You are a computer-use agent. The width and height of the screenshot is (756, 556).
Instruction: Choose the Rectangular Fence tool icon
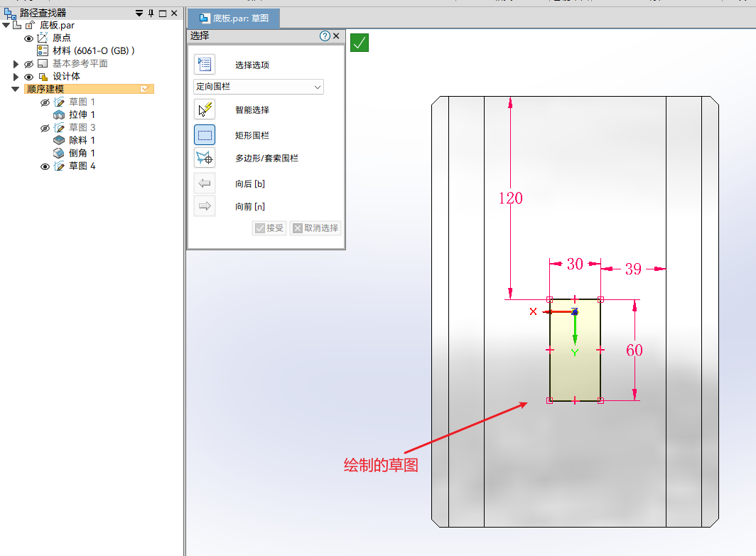[x=205, y=134]
